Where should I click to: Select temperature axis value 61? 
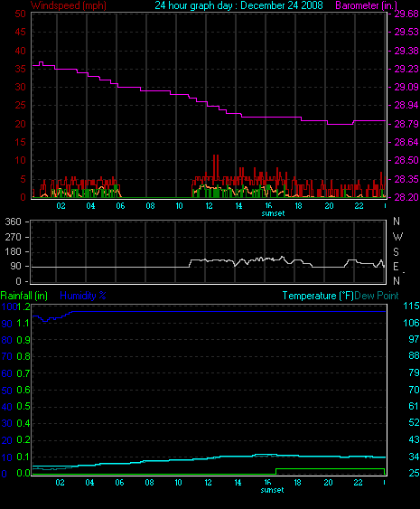[x=414, y=406]
